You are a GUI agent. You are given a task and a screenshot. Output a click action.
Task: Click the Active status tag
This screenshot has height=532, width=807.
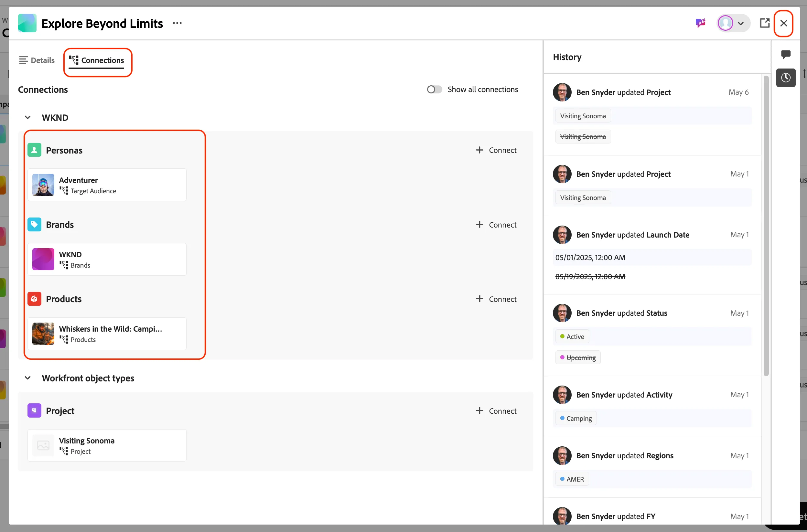572,336
